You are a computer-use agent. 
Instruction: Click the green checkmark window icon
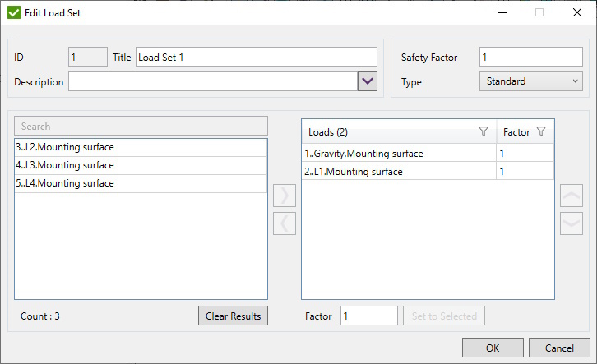coord(14,13)
